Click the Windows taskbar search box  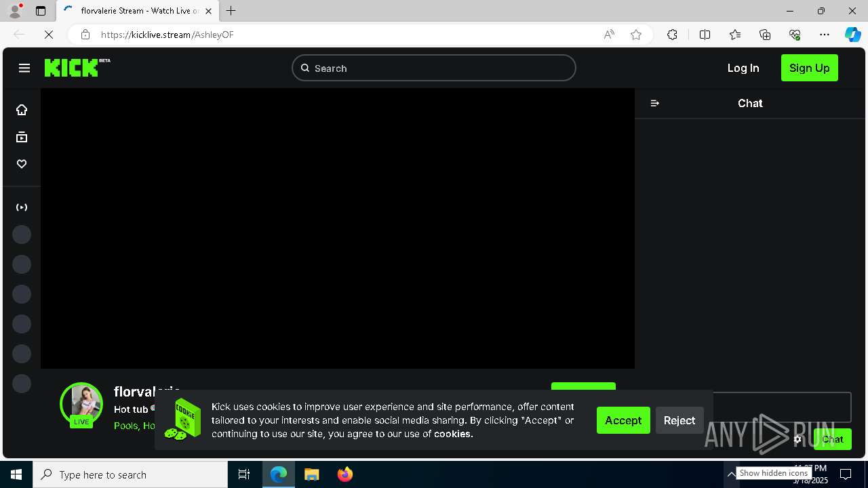coord(130,474)
